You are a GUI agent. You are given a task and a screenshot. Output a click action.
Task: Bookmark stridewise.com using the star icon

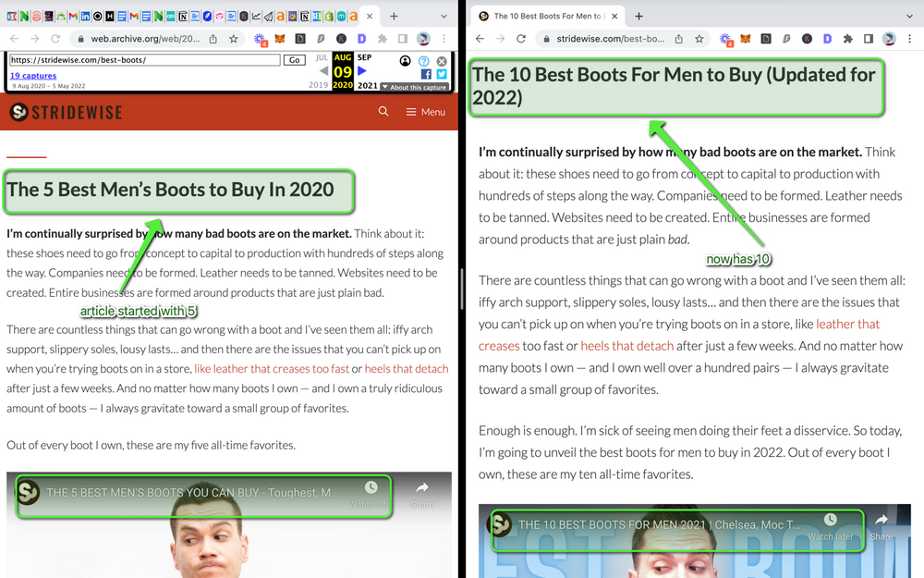click(699, 39)
